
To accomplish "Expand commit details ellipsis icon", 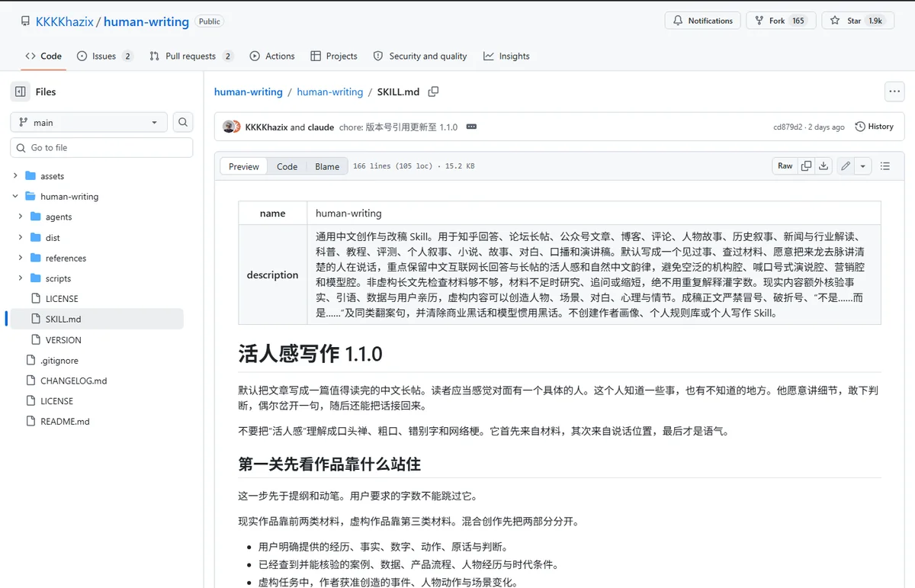I will (x=471, y=127).
